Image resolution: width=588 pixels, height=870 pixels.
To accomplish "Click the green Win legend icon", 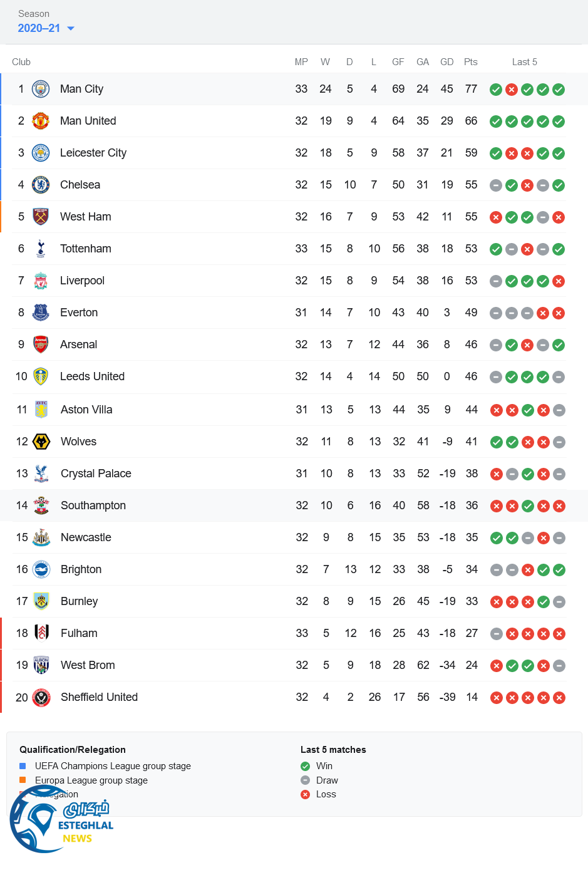I will pyautogui.click(x=306, y=766).
